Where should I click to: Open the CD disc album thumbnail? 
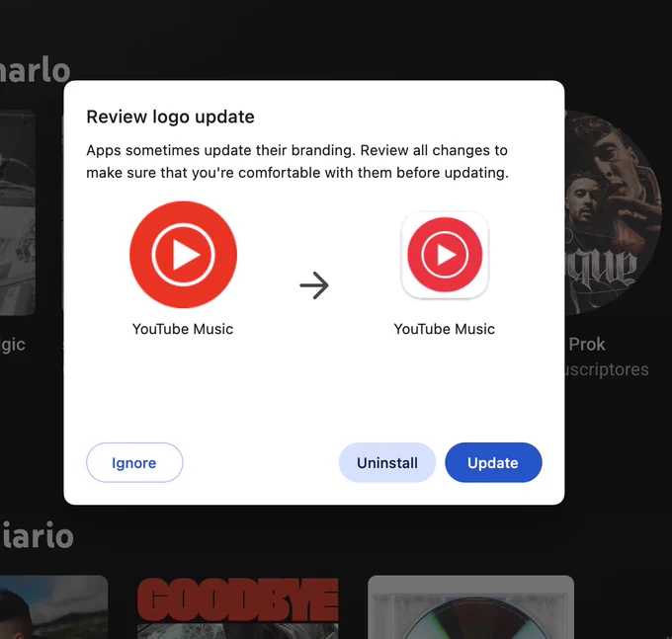pos(470,607)
